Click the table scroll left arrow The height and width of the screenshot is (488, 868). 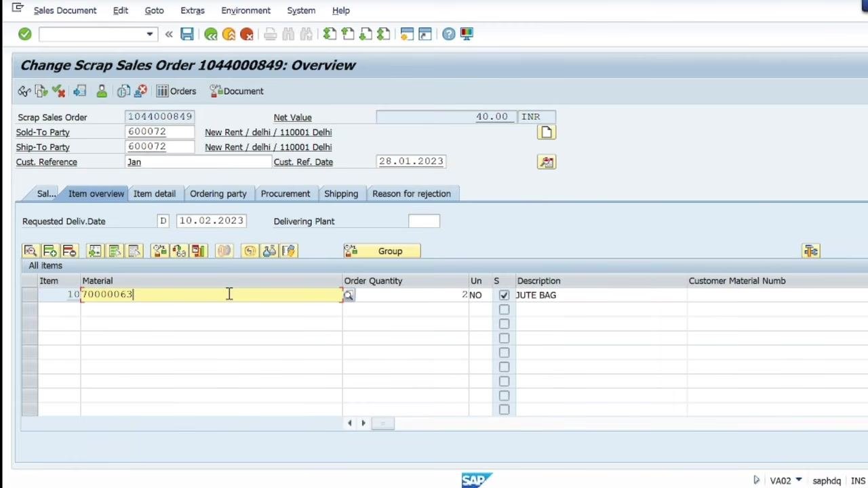(x=350, y=424)
